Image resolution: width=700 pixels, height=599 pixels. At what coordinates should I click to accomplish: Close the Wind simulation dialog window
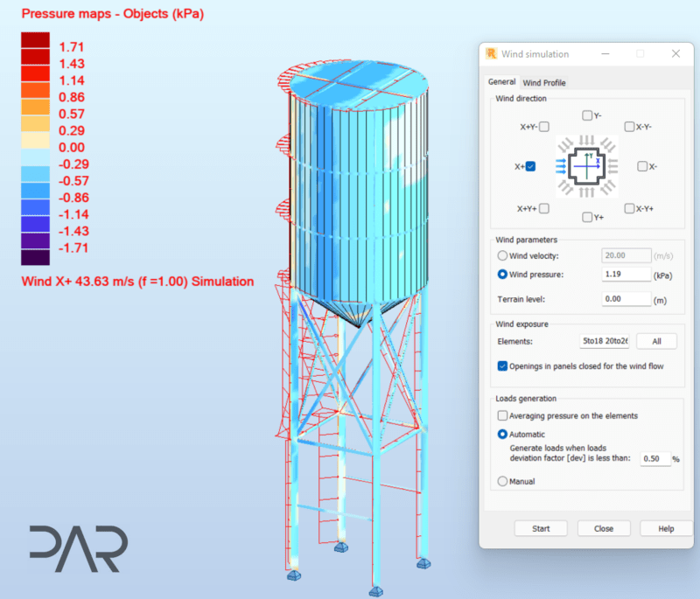coord(675,53)
